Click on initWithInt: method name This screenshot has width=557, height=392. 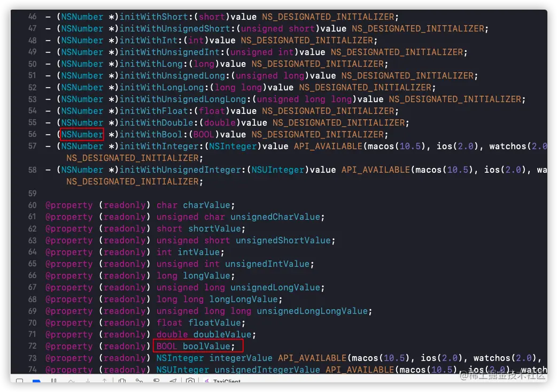(x=151, y=40)
